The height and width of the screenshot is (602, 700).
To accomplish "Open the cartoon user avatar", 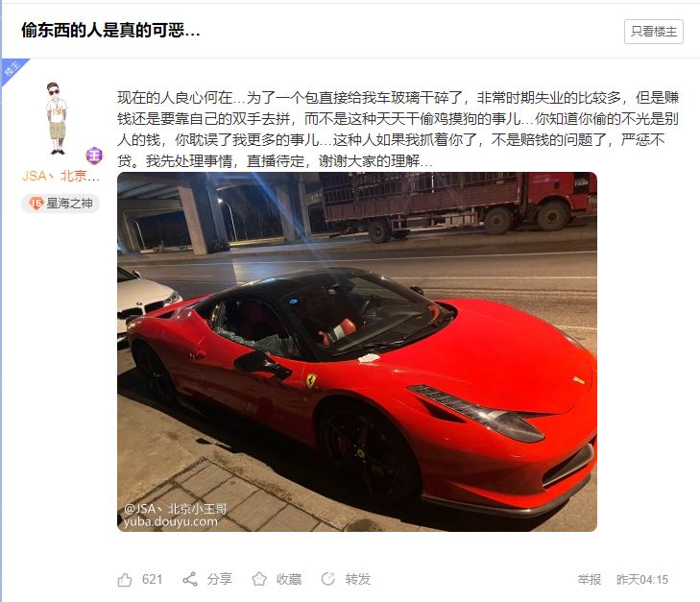I will (57, 118).
